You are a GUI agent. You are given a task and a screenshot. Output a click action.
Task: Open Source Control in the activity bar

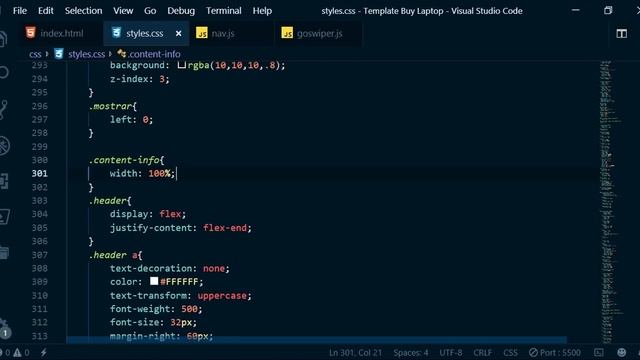coord(3,109)
